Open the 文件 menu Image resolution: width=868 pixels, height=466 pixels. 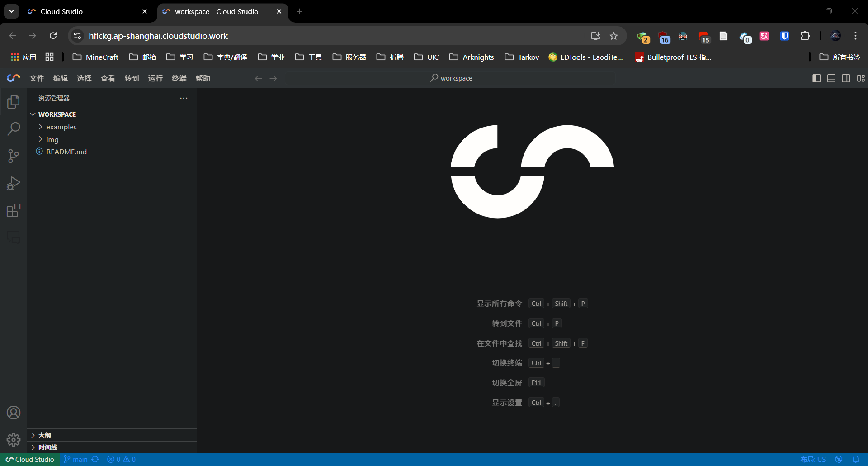click(x=37, y=78)
